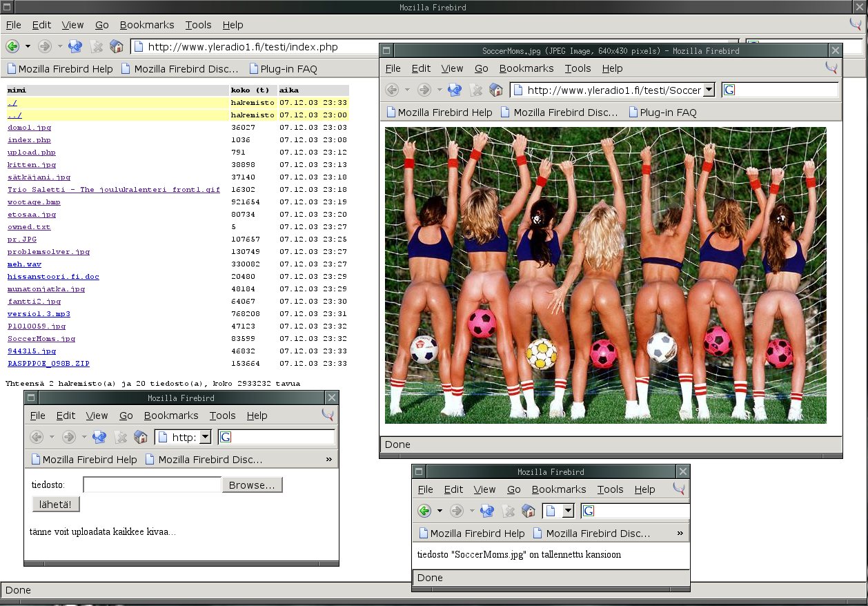Viewport: 868px width, 606px height.
Task: Click the Back arrow in the index.php window
Action: click(x=12, y=47)
